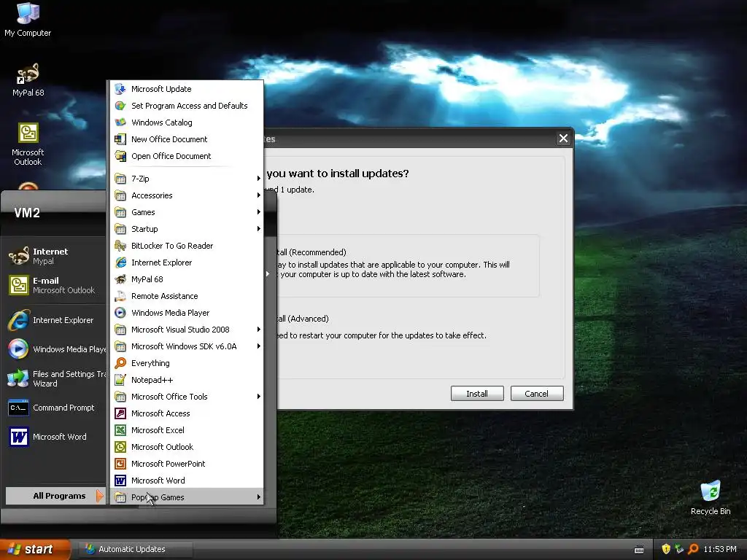Start Remote Assistance
747x560 pixels.
point(186,296)
